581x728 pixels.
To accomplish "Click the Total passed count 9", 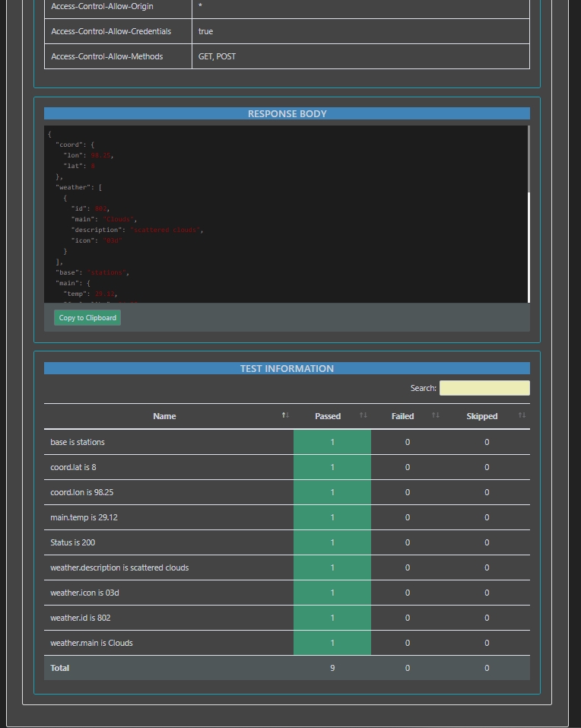I will [x=332, y=668].
